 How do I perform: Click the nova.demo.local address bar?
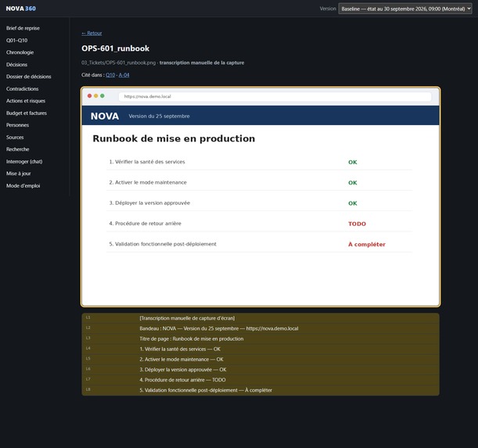click(275, 96)
